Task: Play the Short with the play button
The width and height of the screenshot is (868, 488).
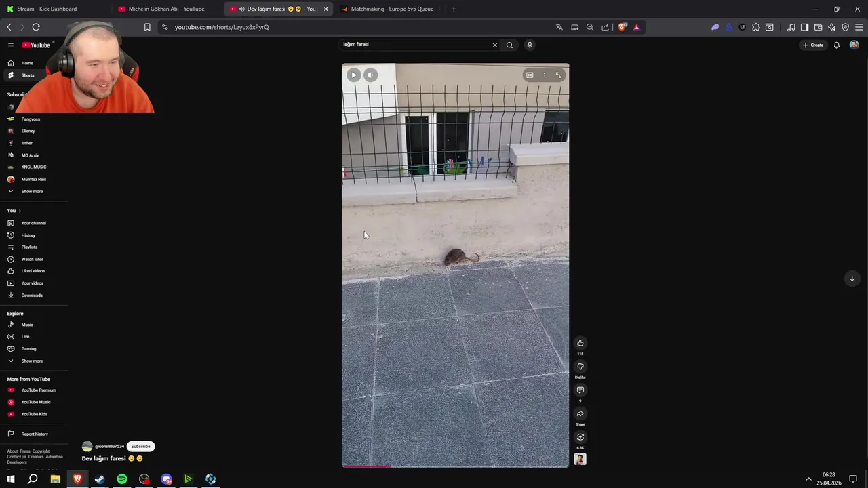Action: (x=353, y=75)
